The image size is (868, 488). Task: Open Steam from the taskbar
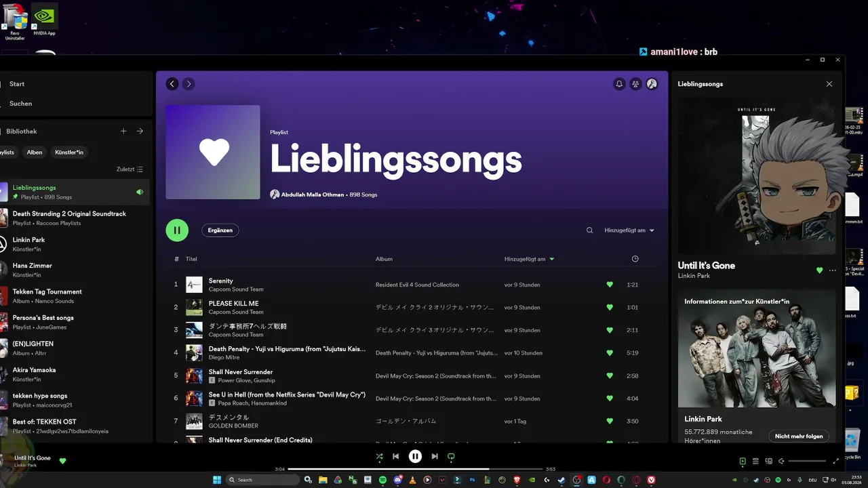(x=561, y=480)
